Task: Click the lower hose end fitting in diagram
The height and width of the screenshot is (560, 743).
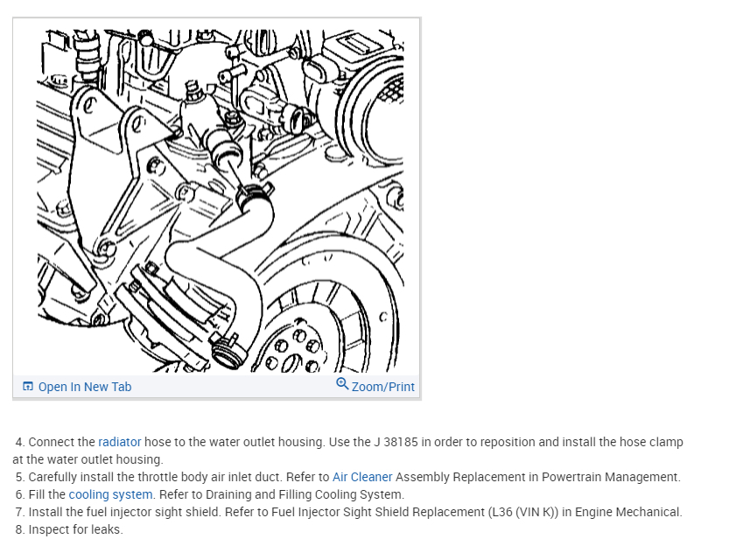Action: point(229,353)
